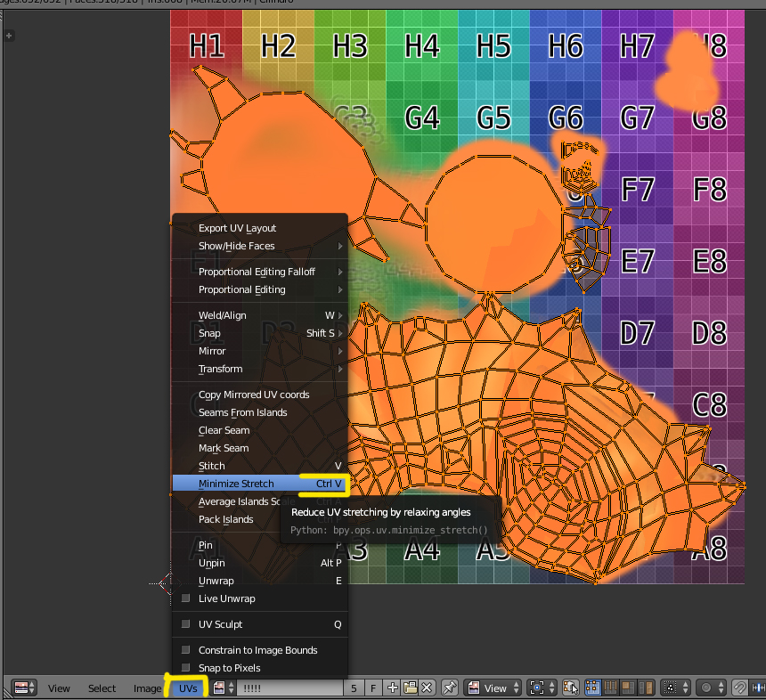
Task: Unlink the image with the X icon
Action: coord(428,688)
